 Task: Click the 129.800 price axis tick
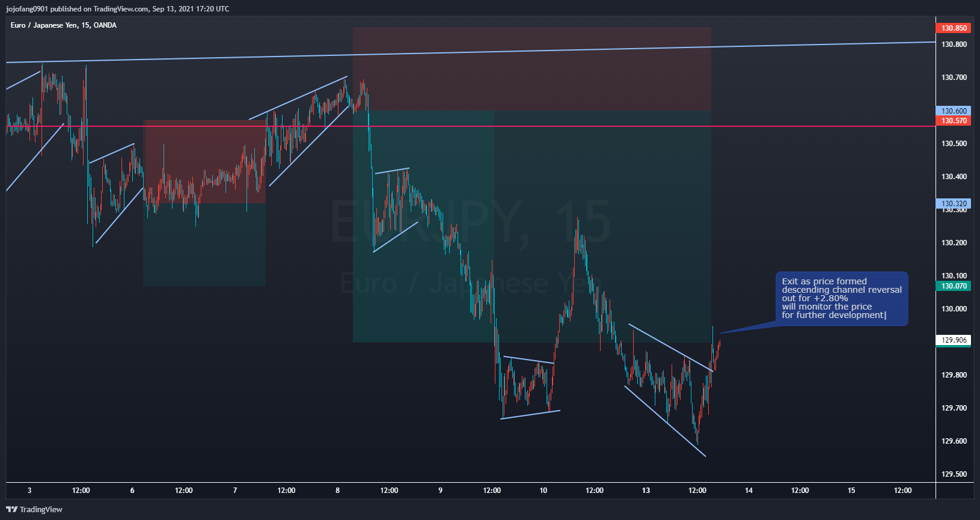point(954,375)
